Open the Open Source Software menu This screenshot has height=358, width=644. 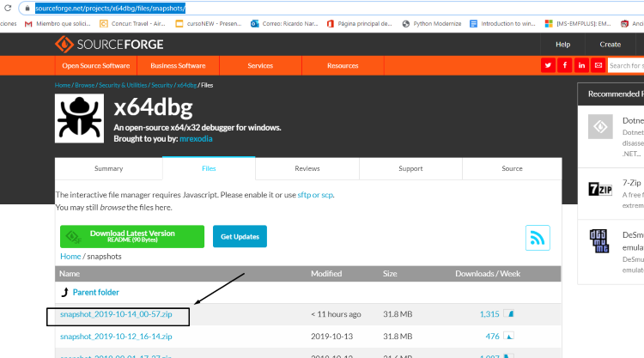point(95,66)
